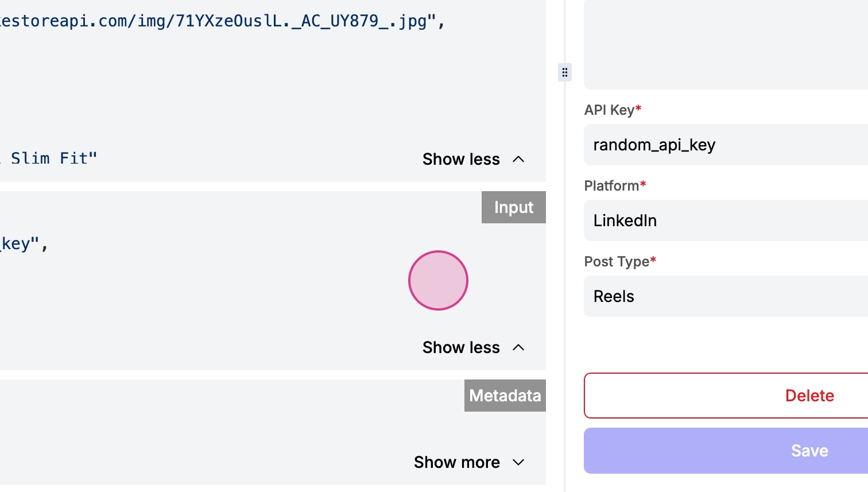
Task: Click the Metadata section tag
Action: pos(505,396)
